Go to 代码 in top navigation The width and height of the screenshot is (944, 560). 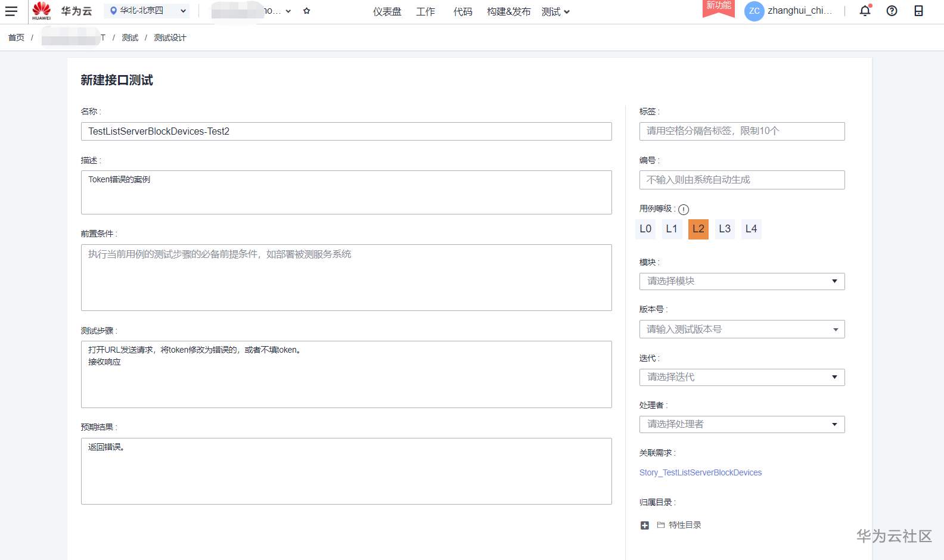[462, 11]
